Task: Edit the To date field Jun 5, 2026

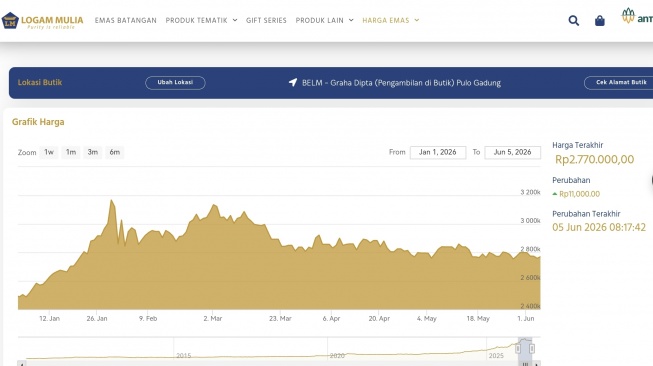Action: click(x=513, y=152)
